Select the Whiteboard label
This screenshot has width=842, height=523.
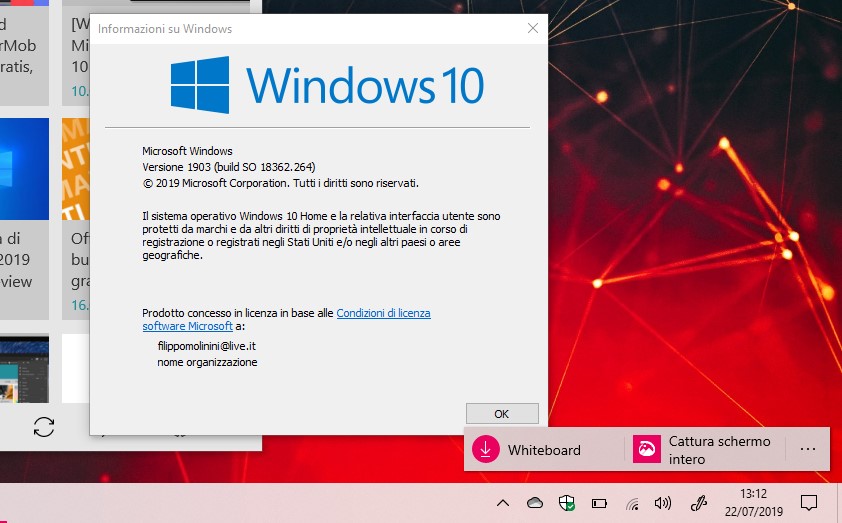(x=544, y=450)
